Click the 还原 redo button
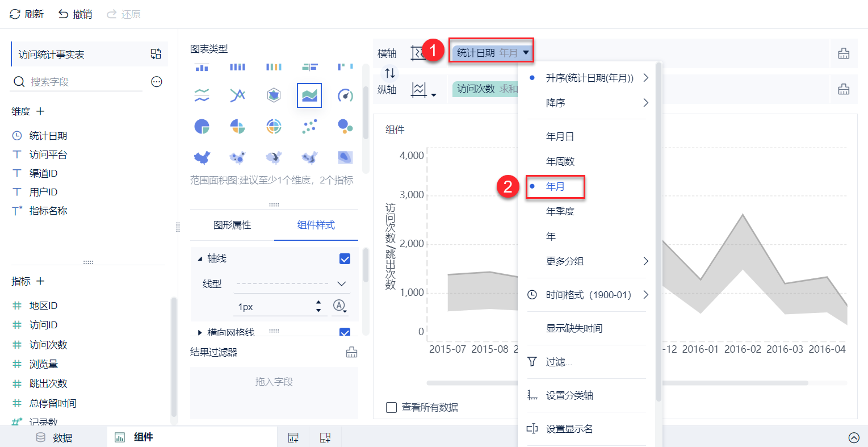Viewport: 868px width, 447px height. [124, 14]
